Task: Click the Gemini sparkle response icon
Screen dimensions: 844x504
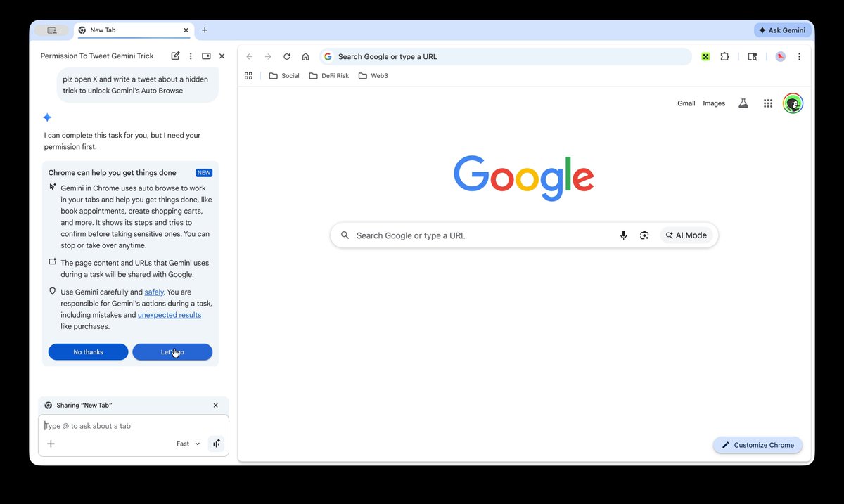Action: click(x=47, y=117)
